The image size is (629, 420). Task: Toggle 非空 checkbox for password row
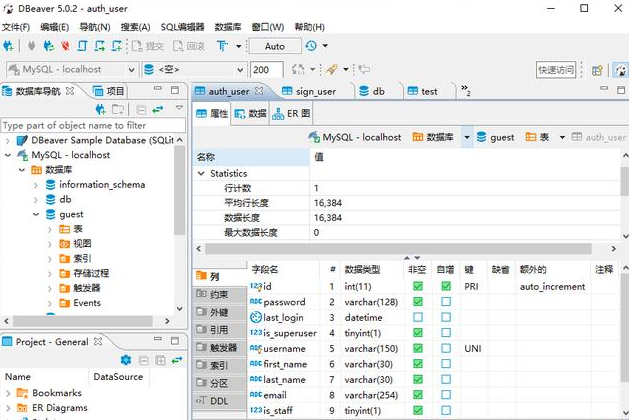click(x=417, y=302)
